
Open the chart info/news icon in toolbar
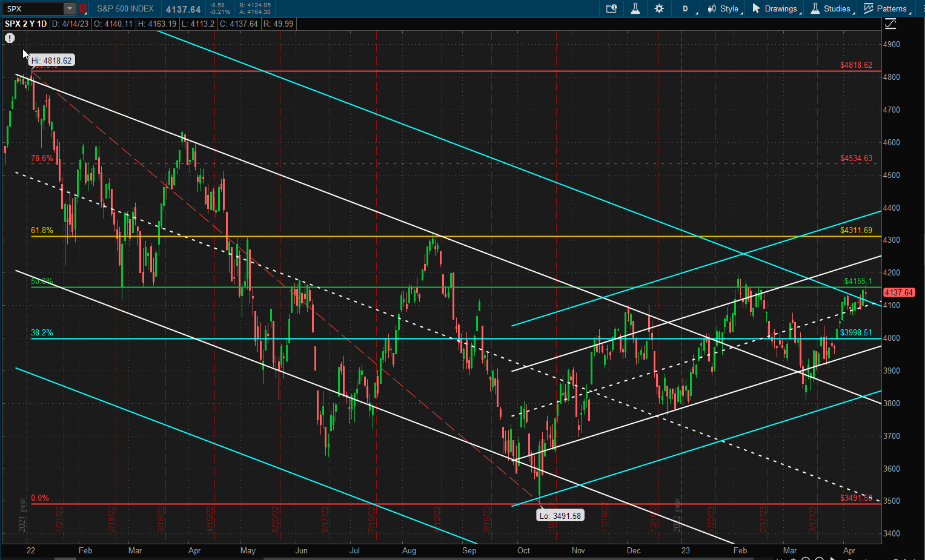coord(611,8)
